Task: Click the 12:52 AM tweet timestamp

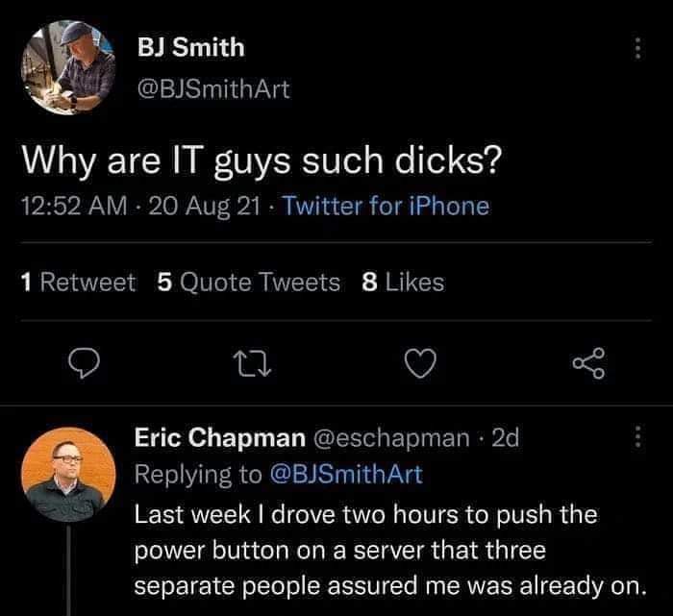Action: tap(74, 206)
